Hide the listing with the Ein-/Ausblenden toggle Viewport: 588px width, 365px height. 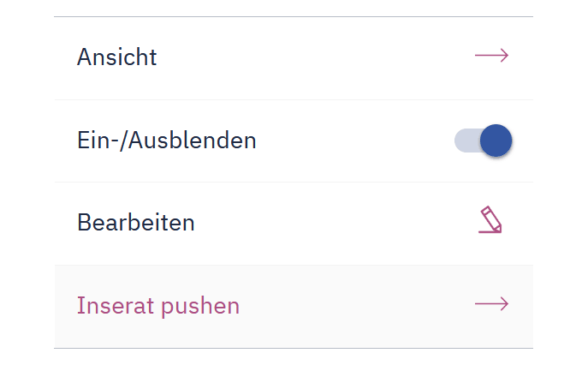coord(483,141)
